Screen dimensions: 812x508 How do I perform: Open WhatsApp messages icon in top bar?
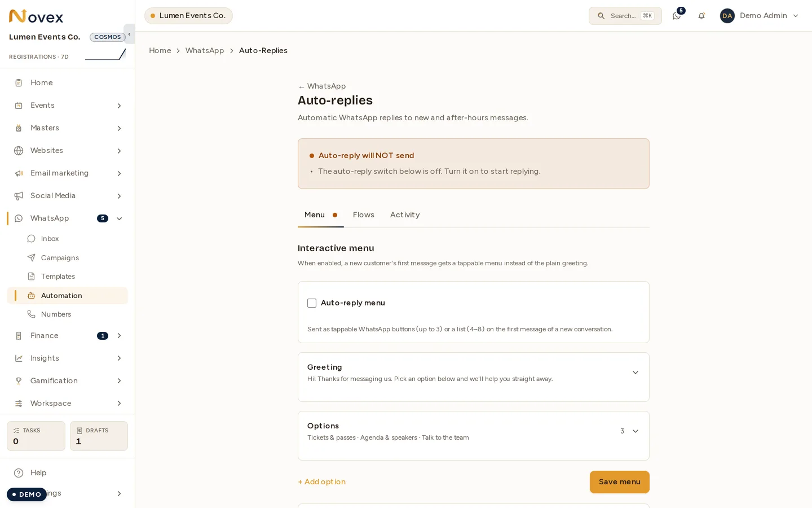point(677,16)
